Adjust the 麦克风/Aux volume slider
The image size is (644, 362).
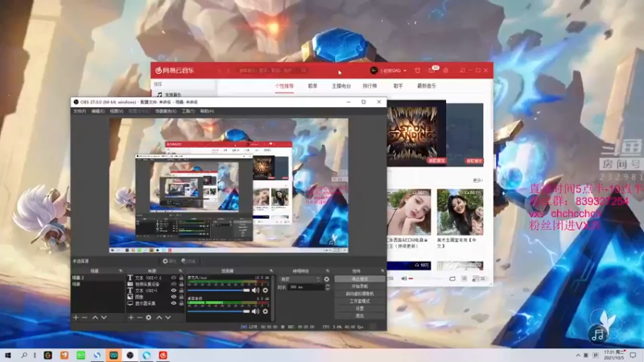pyautogui.click(x=219, y=290)
